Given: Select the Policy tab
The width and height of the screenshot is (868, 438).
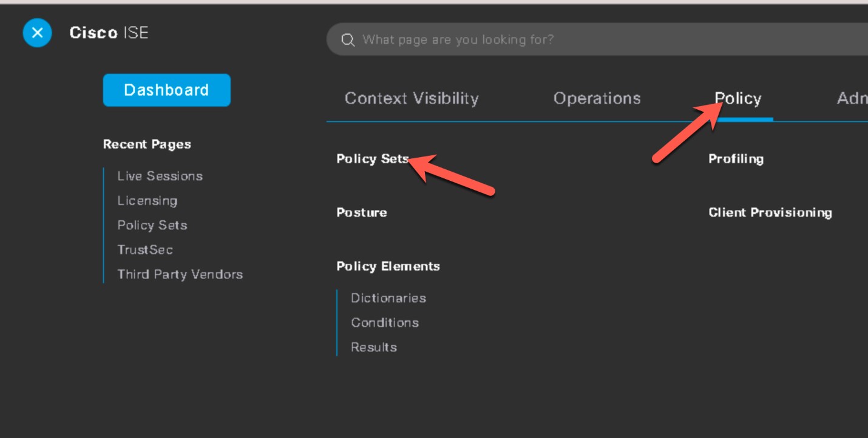Looking at the screenshot, I should [737, 98].
